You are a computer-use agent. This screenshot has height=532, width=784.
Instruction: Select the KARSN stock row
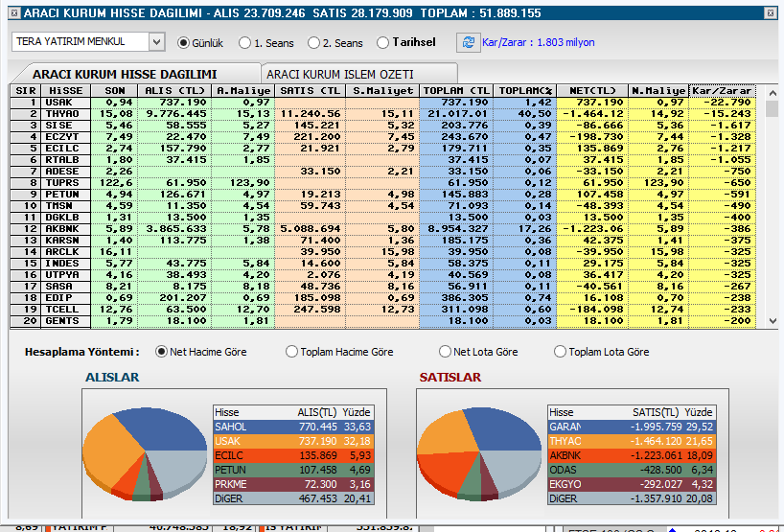point(382,241)
